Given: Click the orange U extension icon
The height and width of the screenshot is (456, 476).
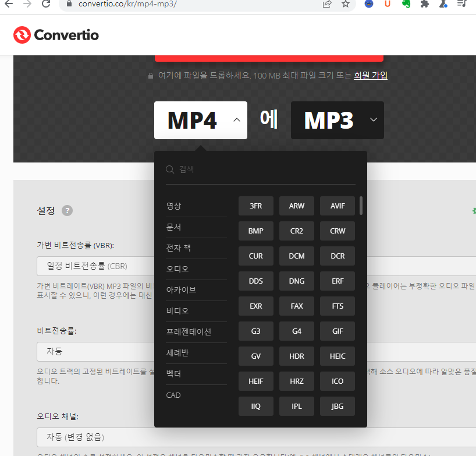Looking at the screenshot, I should tap(388, 4).
